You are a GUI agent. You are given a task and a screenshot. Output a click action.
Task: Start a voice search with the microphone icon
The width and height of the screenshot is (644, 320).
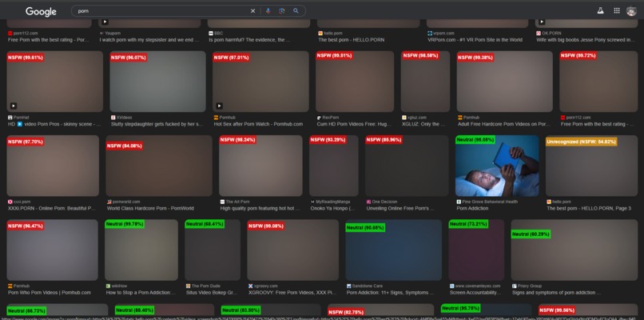click(268, 11)
